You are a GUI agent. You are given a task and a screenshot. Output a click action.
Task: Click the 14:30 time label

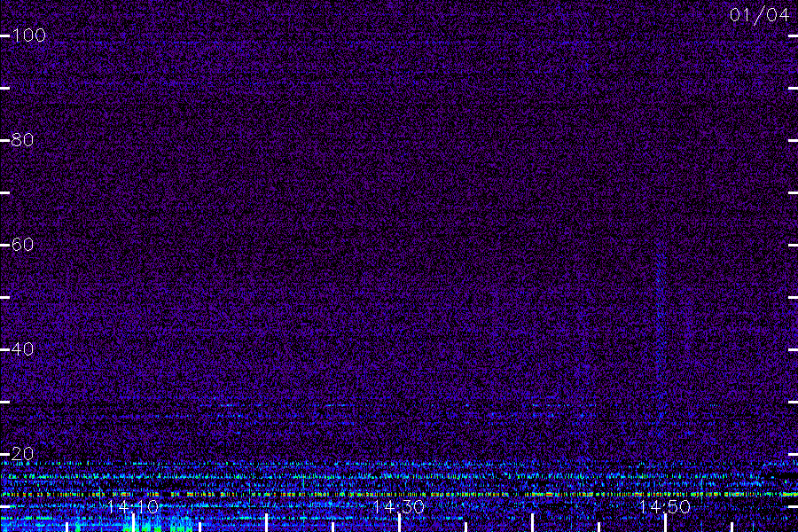click(x=398, y=506)
